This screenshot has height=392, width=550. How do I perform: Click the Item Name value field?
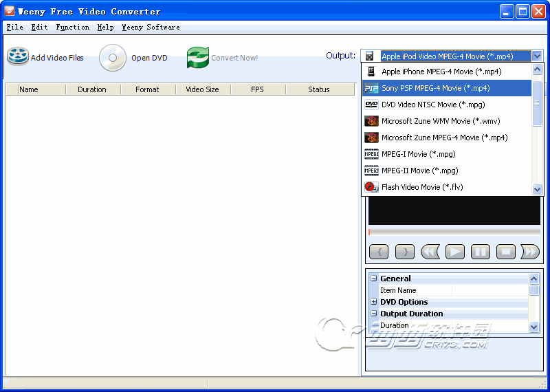tap(490, 291)
